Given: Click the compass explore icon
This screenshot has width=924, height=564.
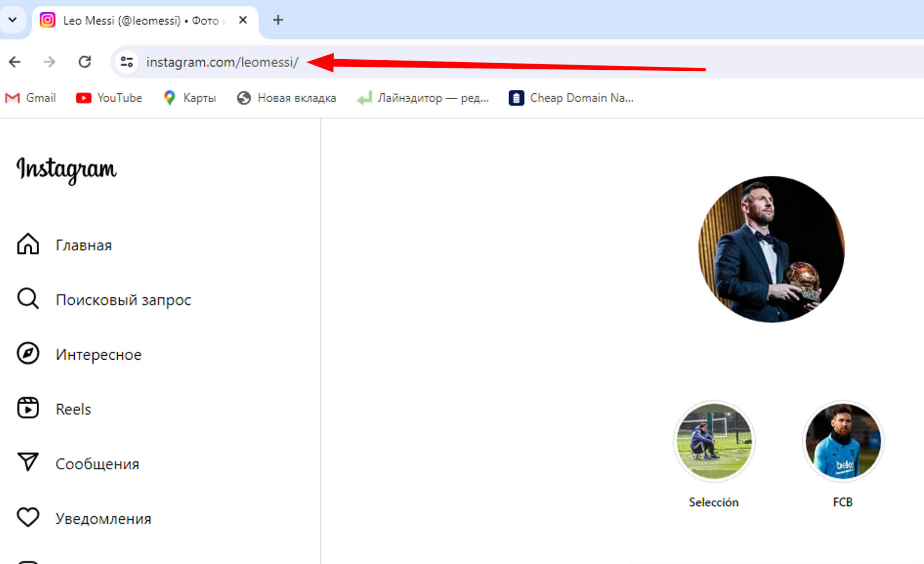Looking at the screenshot, I should (x=28, y=353).
